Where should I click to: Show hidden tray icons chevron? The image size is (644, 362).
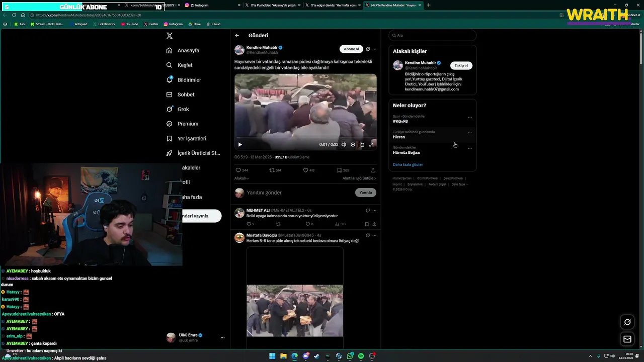pyautogui.click(x=590, y=356)
